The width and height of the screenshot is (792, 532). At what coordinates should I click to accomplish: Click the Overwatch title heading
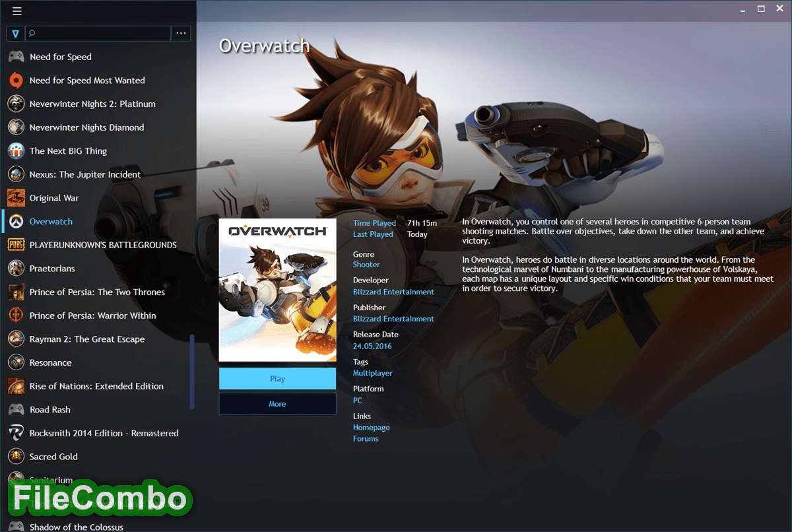point(264,46)
